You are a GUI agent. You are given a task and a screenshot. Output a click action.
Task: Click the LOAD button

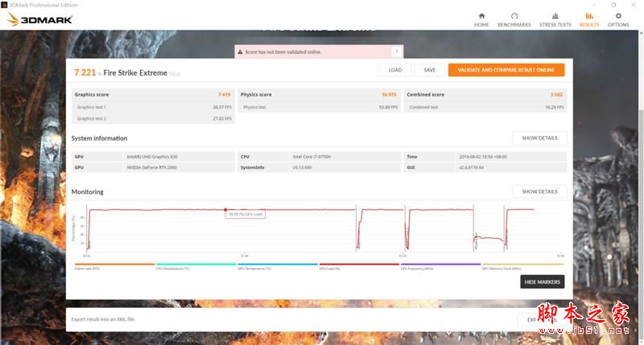tap(395, 70)
